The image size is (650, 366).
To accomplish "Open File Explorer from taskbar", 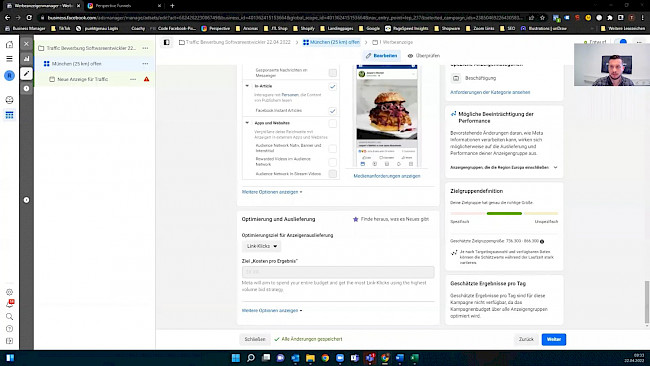I will click(x=310, y=358).
